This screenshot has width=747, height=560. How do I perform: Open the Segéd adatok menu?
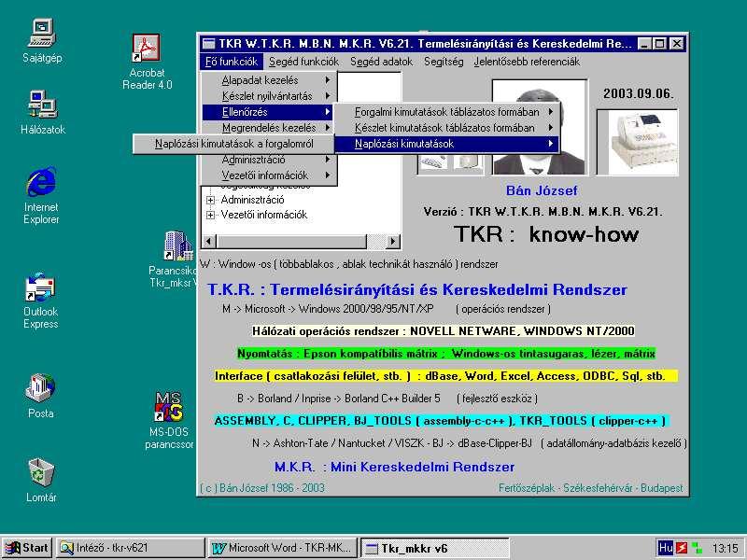pos(382,62)
